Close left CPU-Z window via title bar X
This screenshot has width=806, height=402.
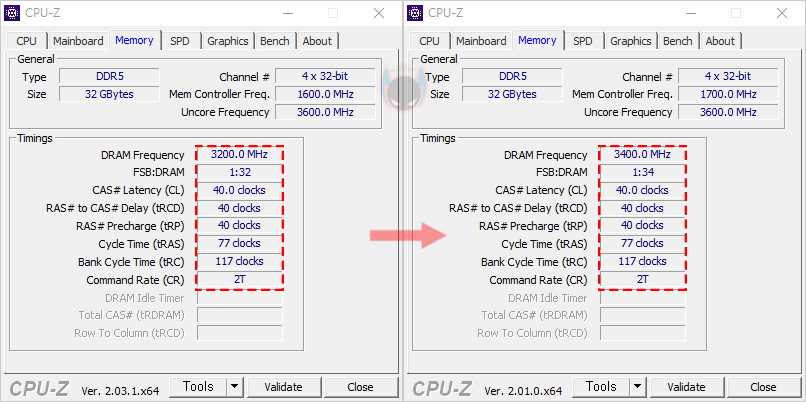[x=379, y=13]
